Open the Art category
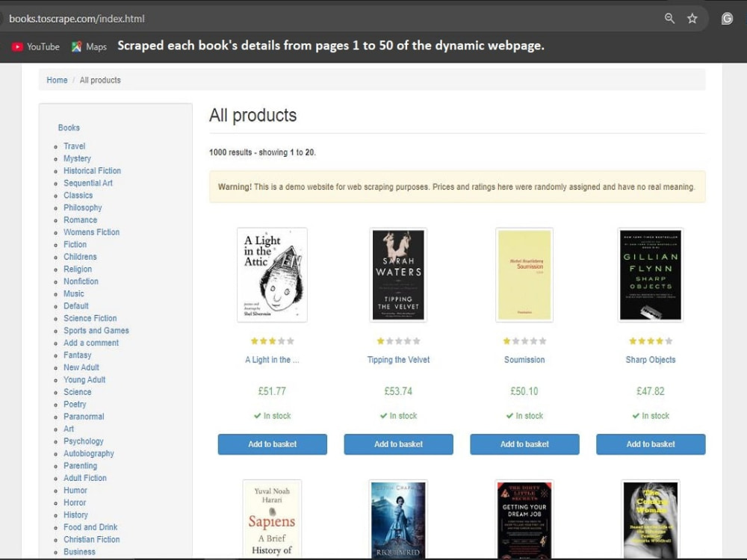747x560 pixels. pyautogui.click(x=69, y=429)
